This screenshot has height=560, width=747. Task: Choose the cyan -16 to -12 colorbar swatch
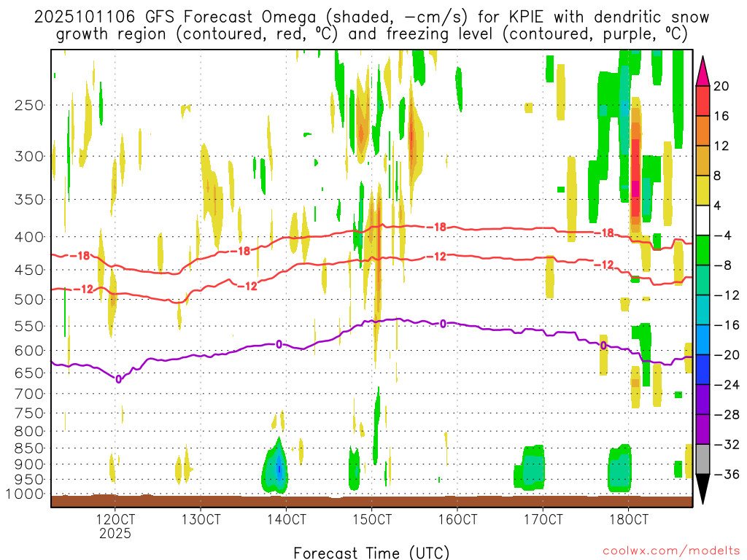pyautogui.click(x=703, y=310)
